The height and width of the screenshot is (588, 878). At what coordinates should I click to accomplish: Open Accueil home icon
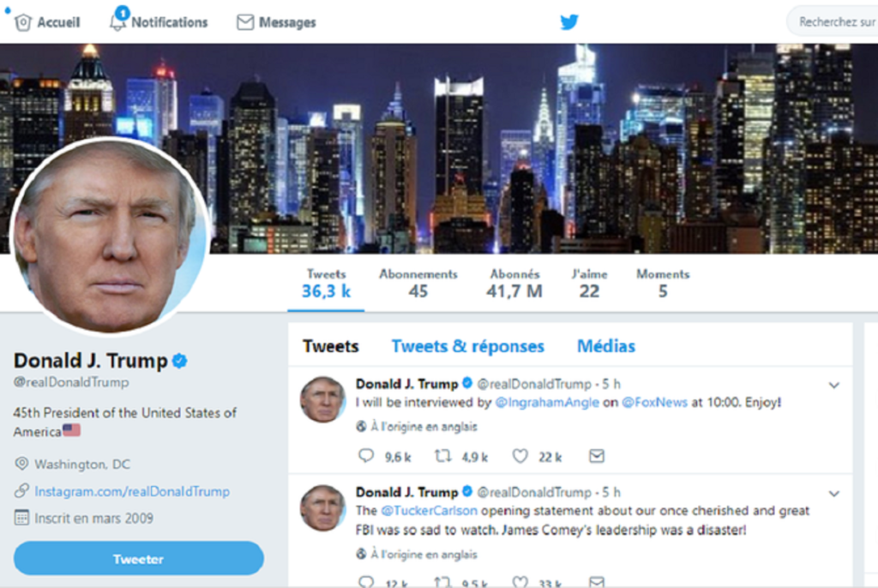(x=23, y=22)
